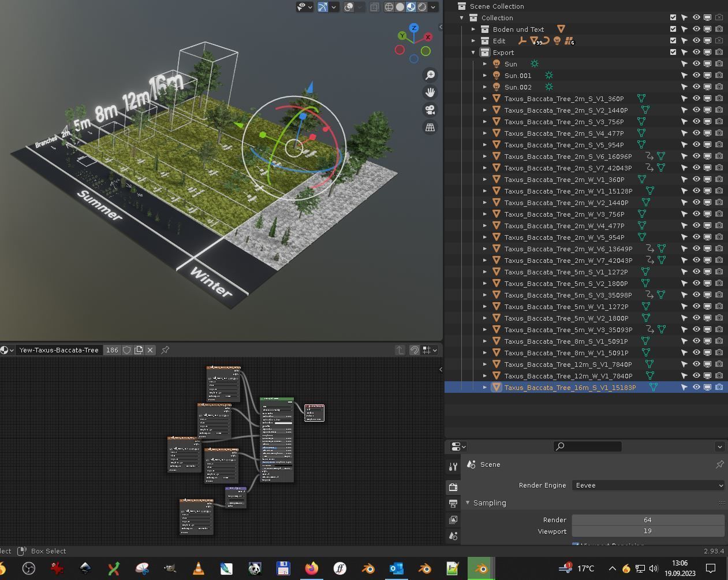Show hidden system tray icons
Viewport: 728px width, 580px height.
coord(612,568)
